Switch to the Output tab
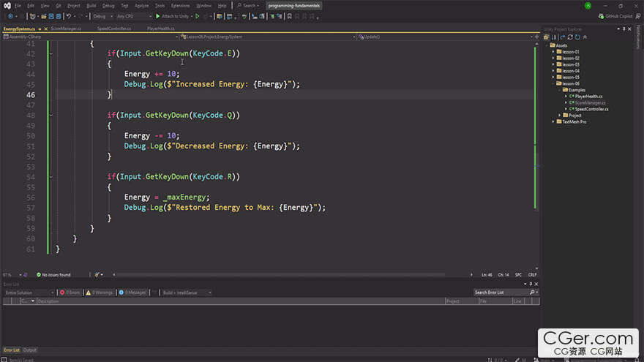Screen dimensions: 644x362 tap(30, 350)
